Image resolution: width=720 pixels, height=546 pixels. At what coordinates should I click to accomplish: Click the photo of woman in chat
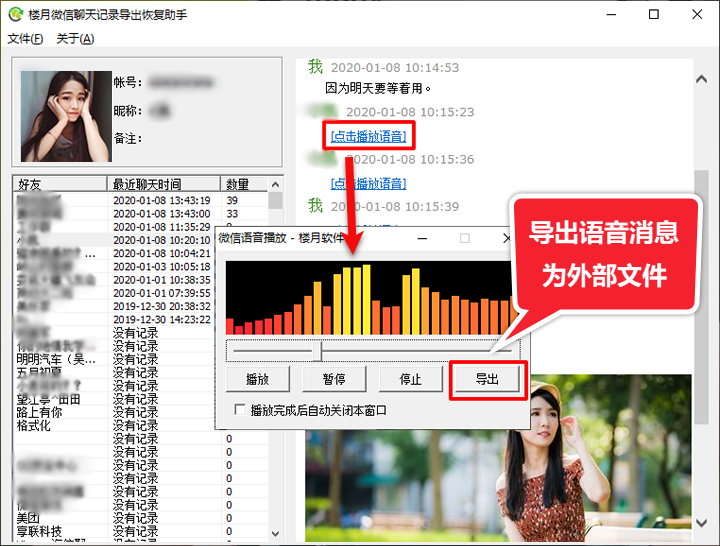pyautogui.click(x=498, y=458)
